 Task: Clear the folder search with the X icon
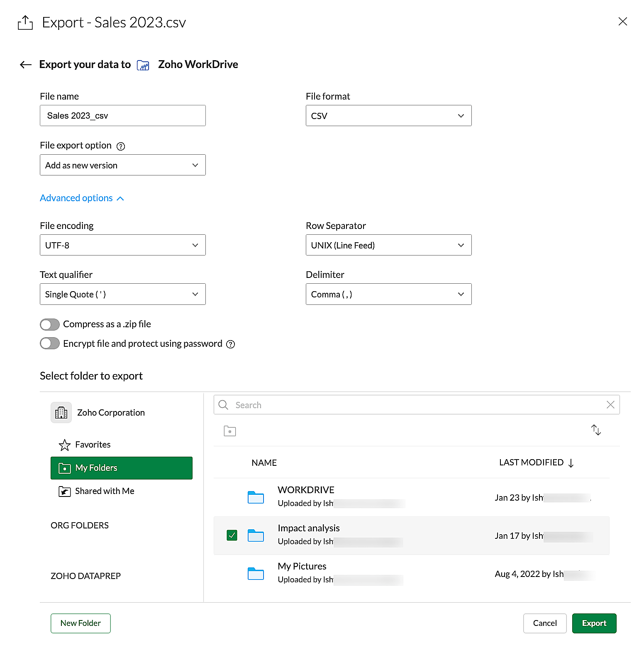click(610, 405)
